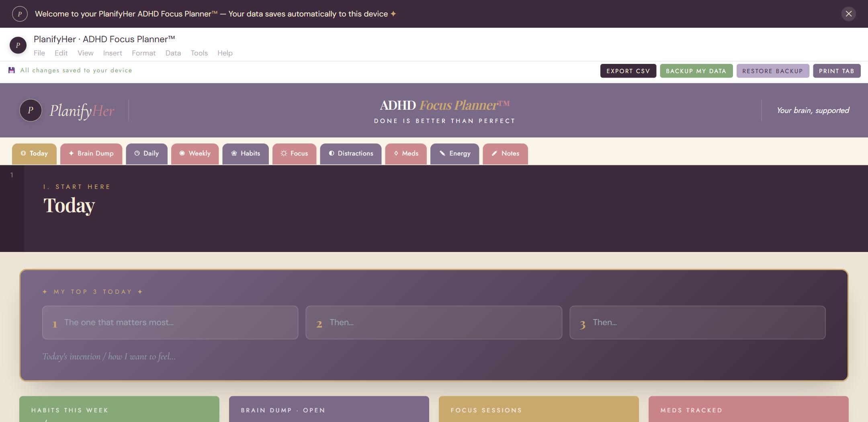Screen dimensions: 868x422
Task: Click the priority 3 'Then...' input field
Action: point(697,322)
